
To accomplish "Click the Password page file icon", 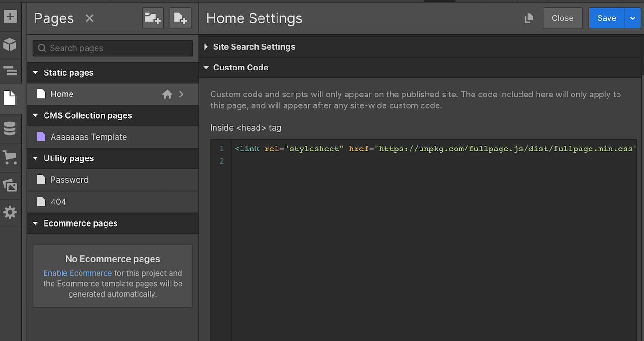I will [x=41, y=180].
